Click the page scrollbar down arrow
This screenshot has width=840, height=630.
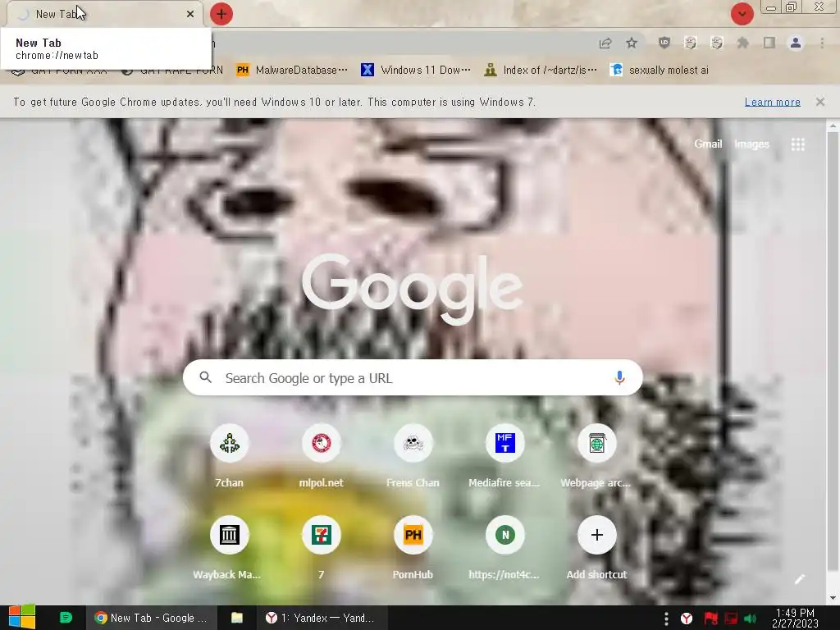[x=833, y=598]
